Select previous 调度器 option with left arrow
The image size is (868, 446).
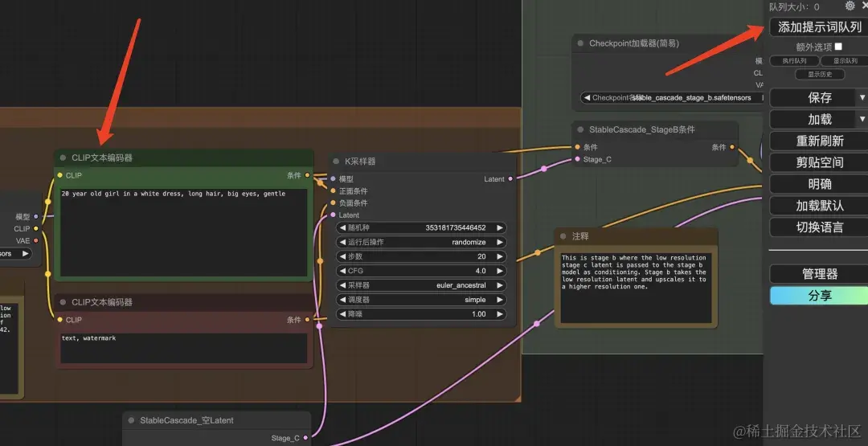(x=342, y=300)
